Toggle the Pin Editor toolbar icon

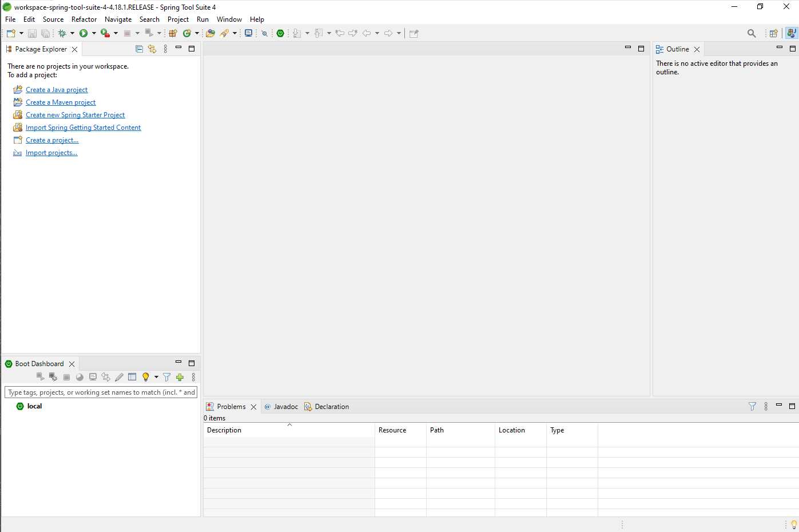pos(414,33)
